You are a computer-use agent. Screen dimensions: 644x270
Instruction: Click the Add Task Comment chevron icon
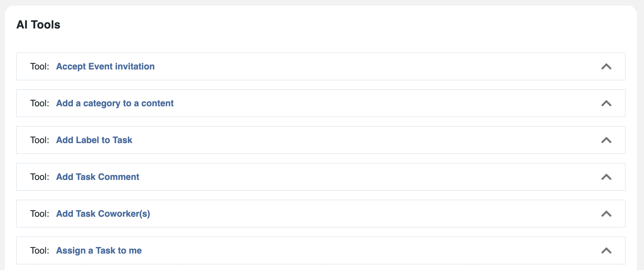pos(606,177)
